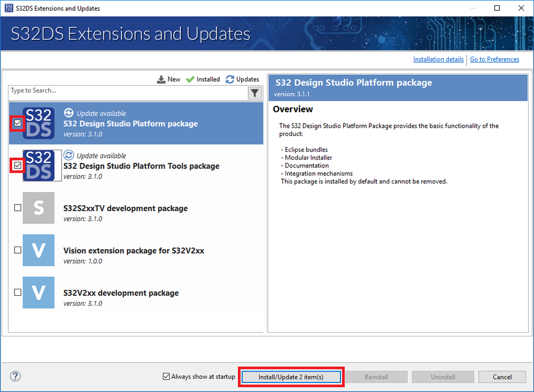This screenshot has width=534, height=392.
Task: Toggle Always show at startup checkbox
Action: [166, 376]
